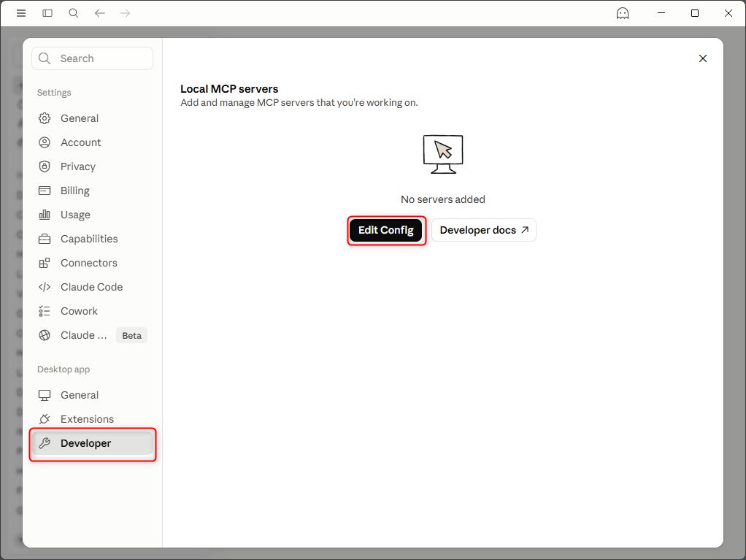Viewport: 746px width, 560px height.
Task: Click the shield lock Privacy icon
Action: click(x=45, y=166)
